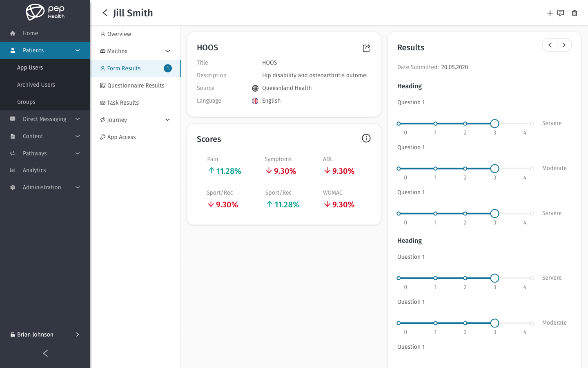Open Brian Johnson user menu arrow
The image size is (588, 368).
(x=78, y=334)
